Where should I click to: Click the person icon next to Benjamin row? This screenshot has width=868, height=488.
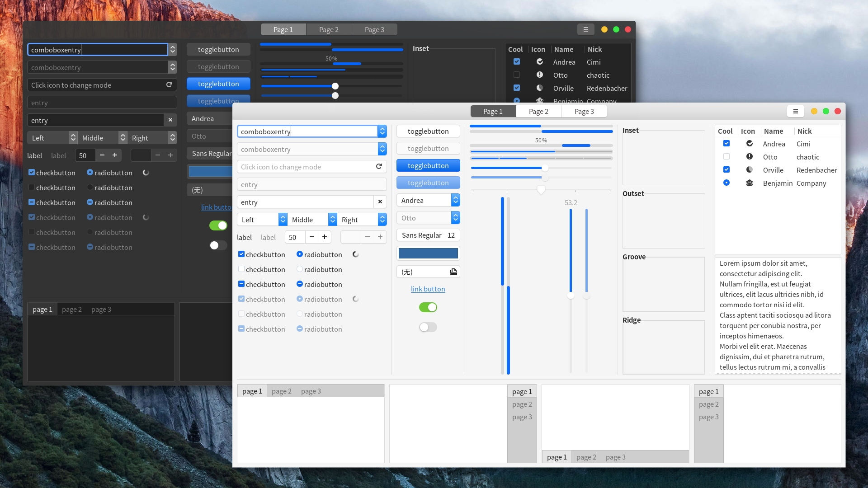coord(750,183)
